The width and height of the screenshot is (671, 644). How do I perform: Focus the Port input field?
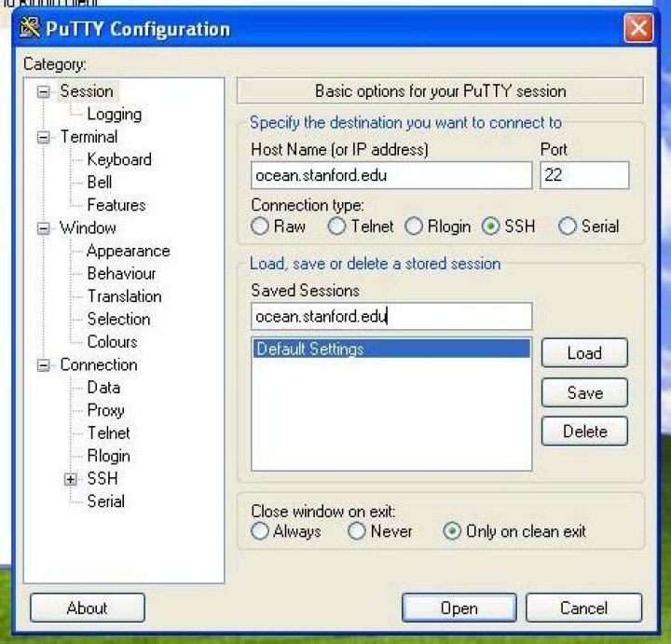[x=584, y=175]
